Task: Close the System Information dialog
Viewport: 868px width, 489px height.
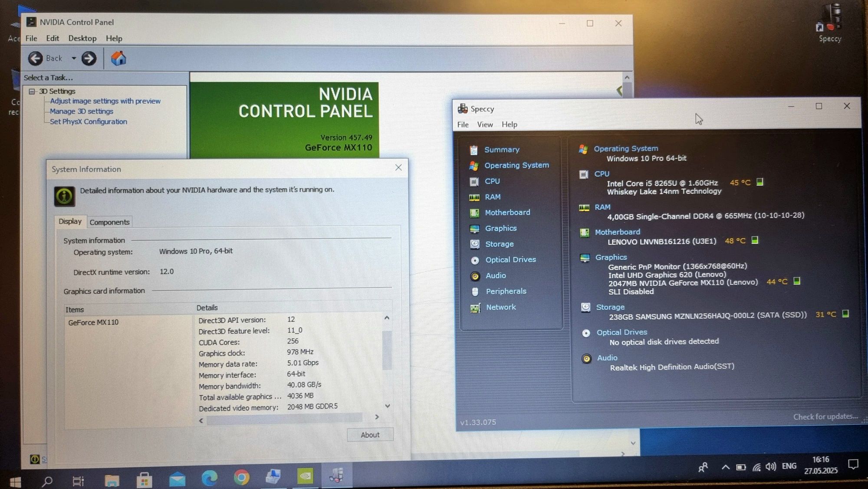Action: pos(398,168)
